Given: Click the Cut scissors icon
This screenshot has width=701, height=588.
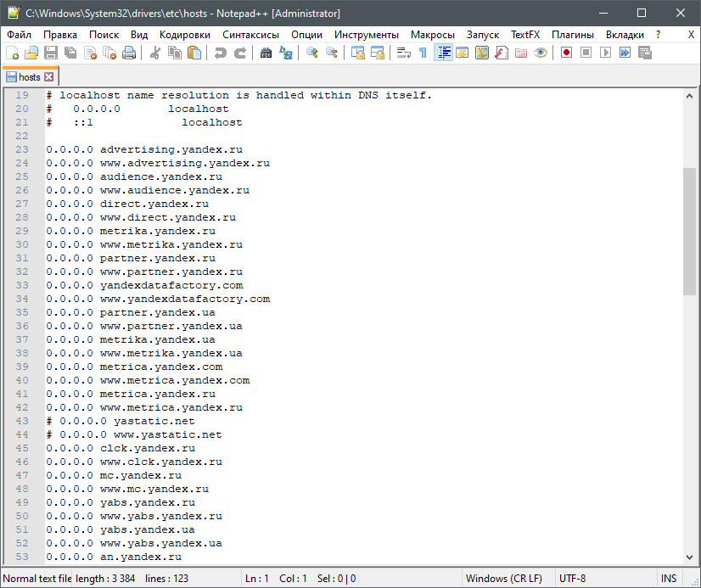Looking at the screenshot, I should (154, 53).
